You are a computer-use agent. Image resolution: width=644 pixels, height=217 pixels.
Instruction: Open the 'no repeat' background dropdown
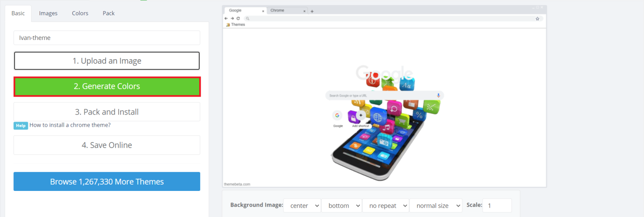coord(385,205)
